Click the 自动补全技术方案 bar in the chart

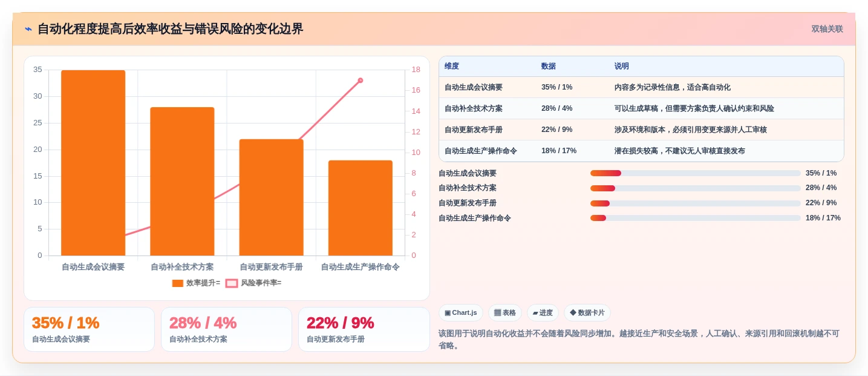(x=182, y=182)
